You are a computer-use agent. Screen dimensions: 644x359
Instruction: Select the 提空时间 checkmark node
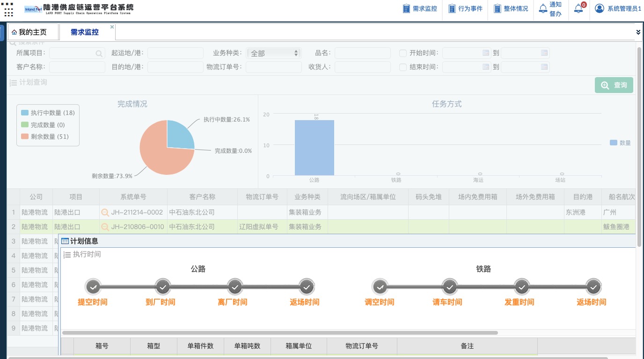click(x=93, y=286)
